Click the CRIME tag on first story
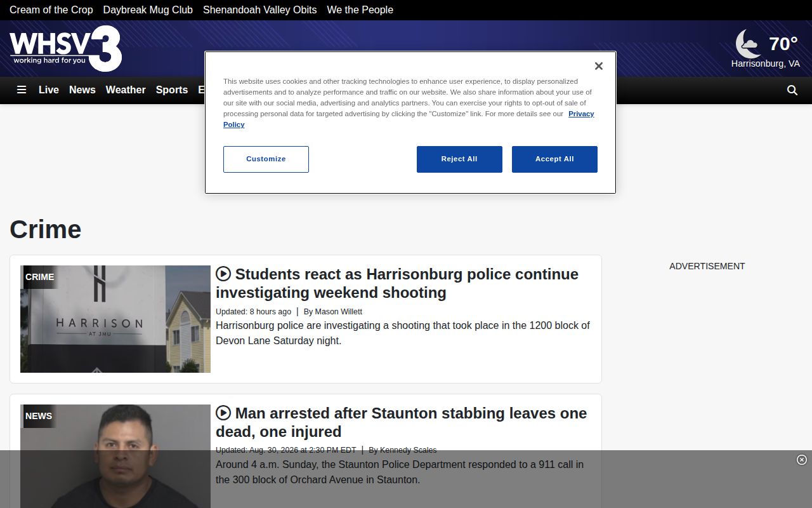This screenshot has width=812, height=508. coord(39,277)
